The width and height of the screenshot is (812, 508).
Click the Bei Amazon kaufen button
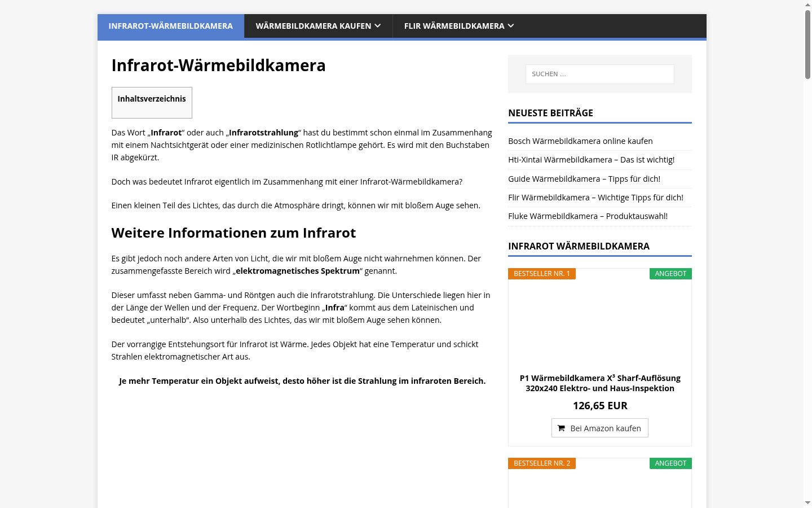(x=600, y=428)
